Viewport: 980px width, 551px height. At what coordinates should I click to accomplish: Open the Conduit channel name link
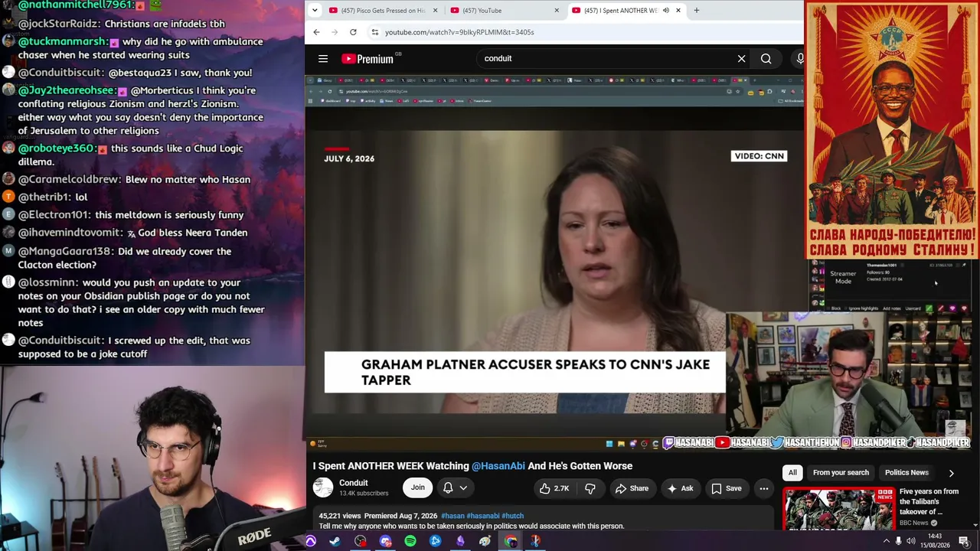[x=354, y=483]
